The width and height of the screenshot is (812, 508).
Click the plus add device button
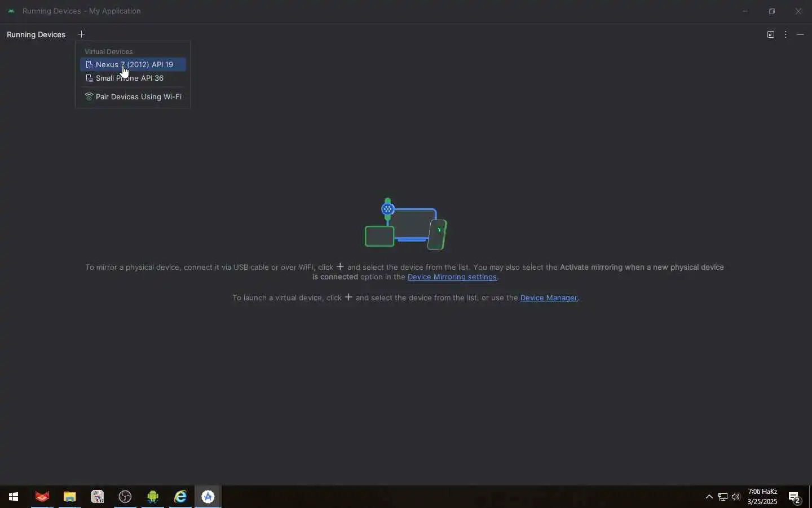[x=82, y=34]
